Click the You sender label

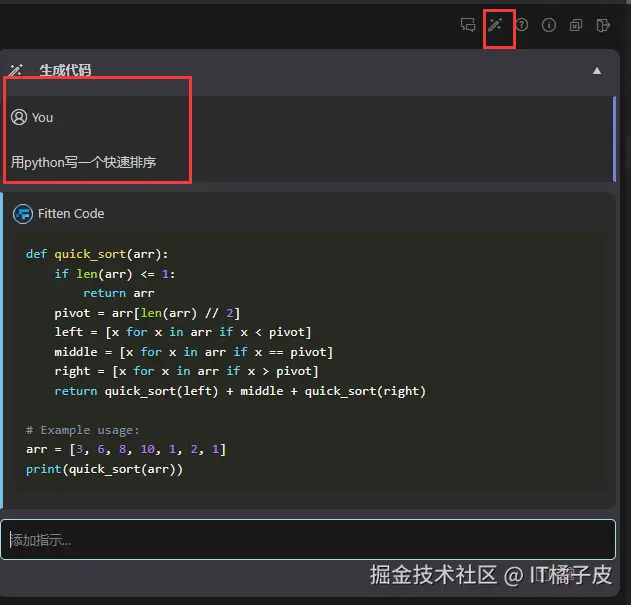42,118
